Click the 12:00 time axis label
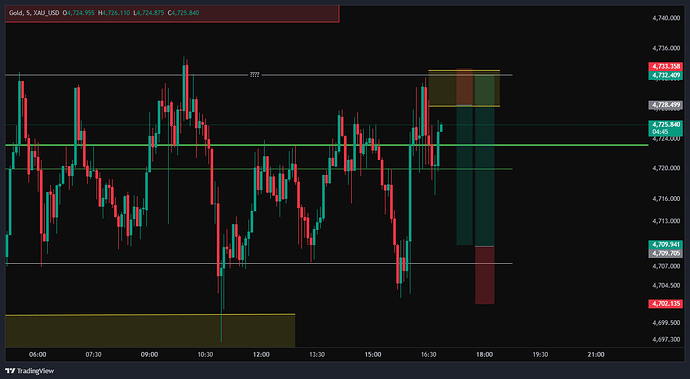Screen dimensions: 690x379 click(x=261, y=354)
